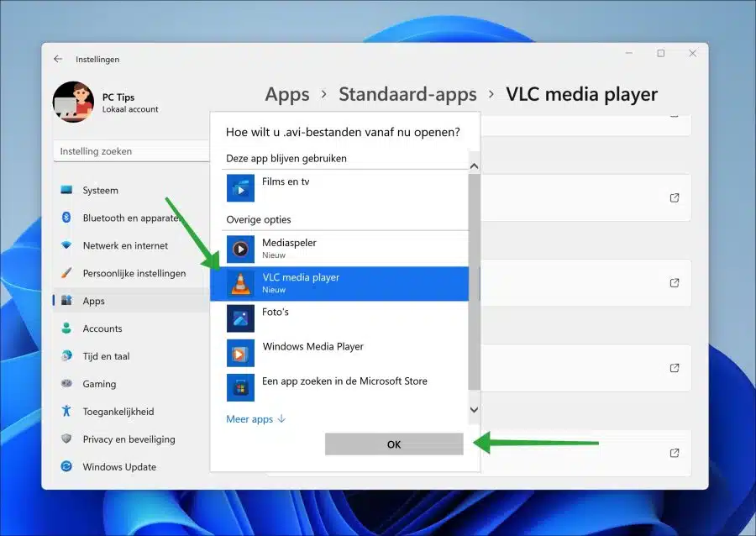
Task: Click the Netwerk wifi icon in sidebar
Action: [x=66, y=244]
